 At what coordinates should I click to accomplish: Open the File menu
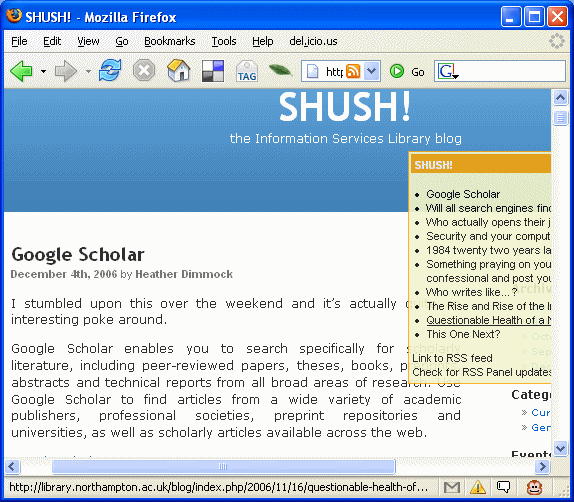[19, 41]
